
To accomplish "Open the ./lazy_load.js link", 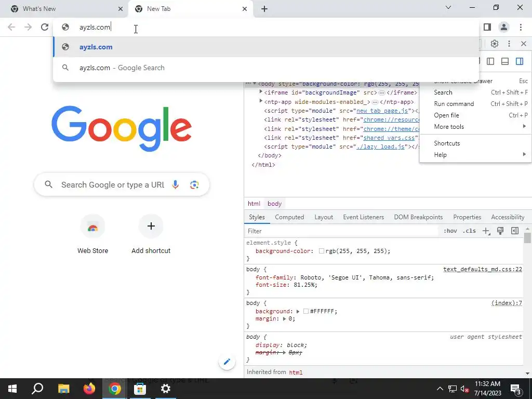I will 380,147.
